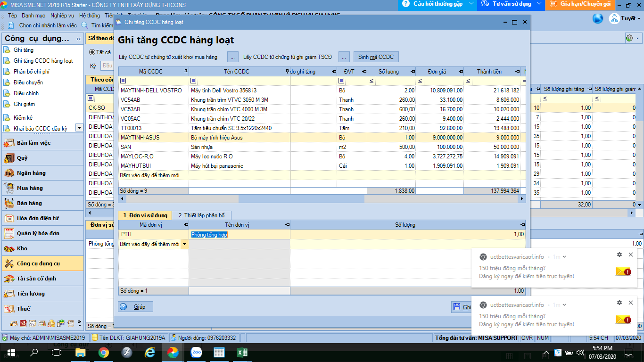
Task: Open the Quỹ module icon
Action: click(x=9, y=158)
